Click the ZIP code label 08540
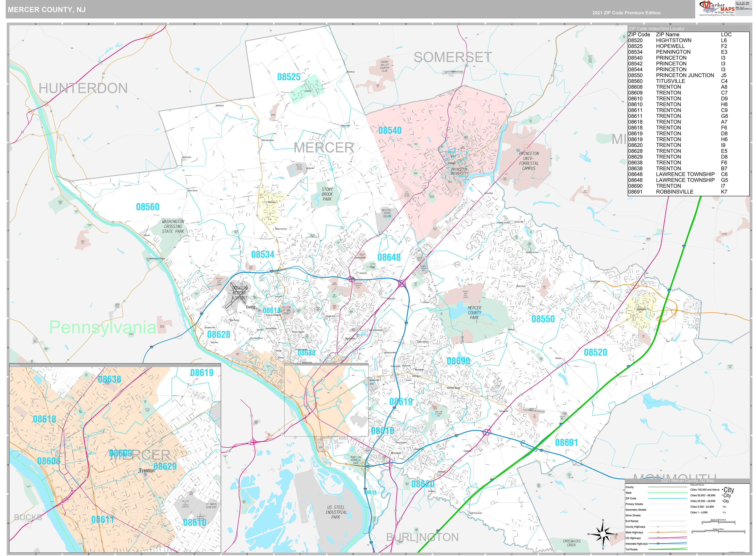The height and width of the screenshot is (556, 756). pos(390,131)
